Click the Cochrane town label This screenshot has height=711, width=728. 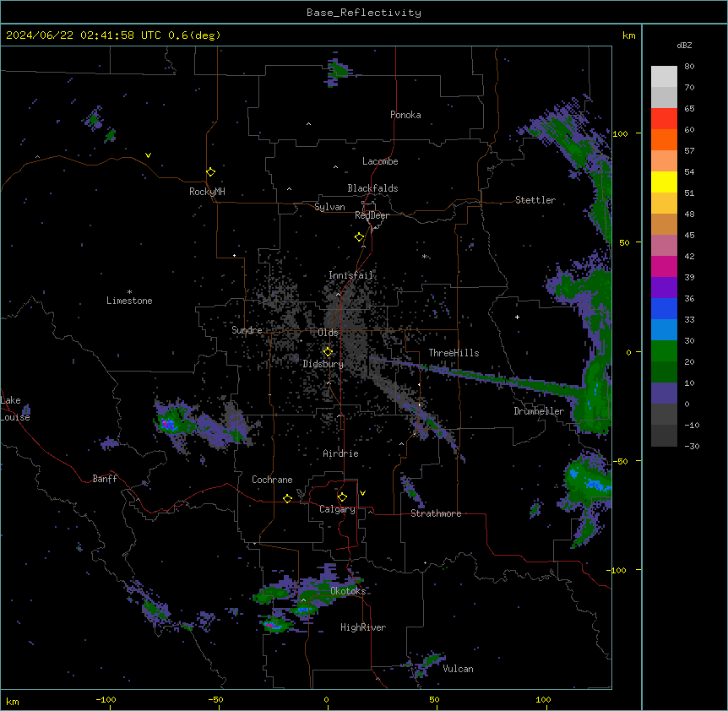[272, 480]
